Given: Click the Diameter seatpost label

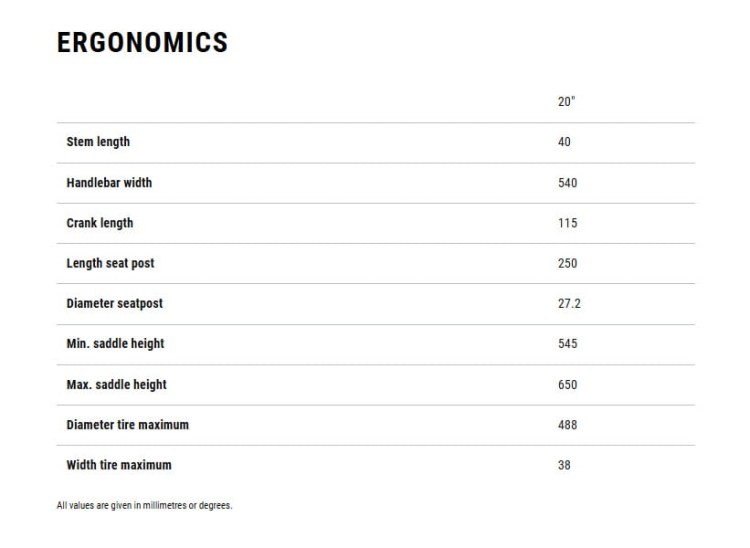Looking at the screenshot, I should (x=114, y=304).
